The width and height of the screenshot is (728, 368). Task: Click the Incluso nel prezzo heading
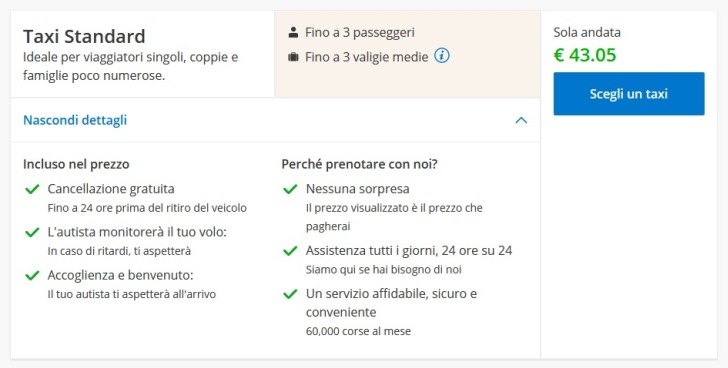[x=76, y=164]
